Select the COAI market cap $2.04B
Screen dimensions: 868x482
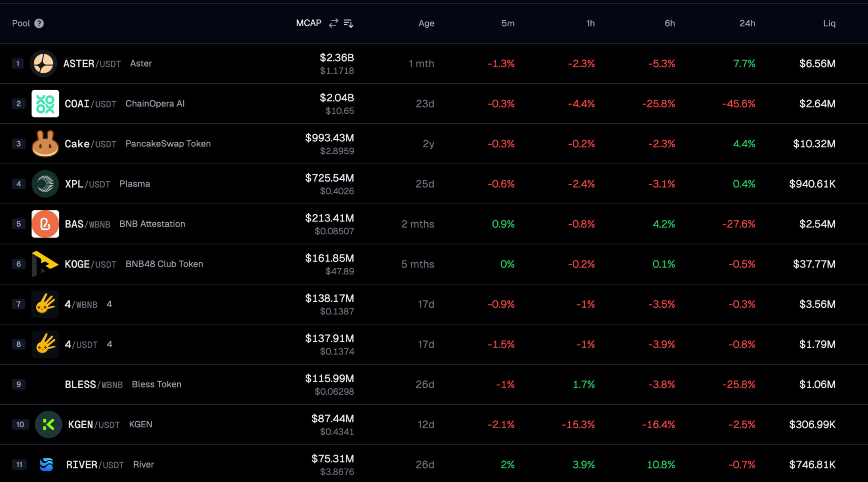(337, 98)
